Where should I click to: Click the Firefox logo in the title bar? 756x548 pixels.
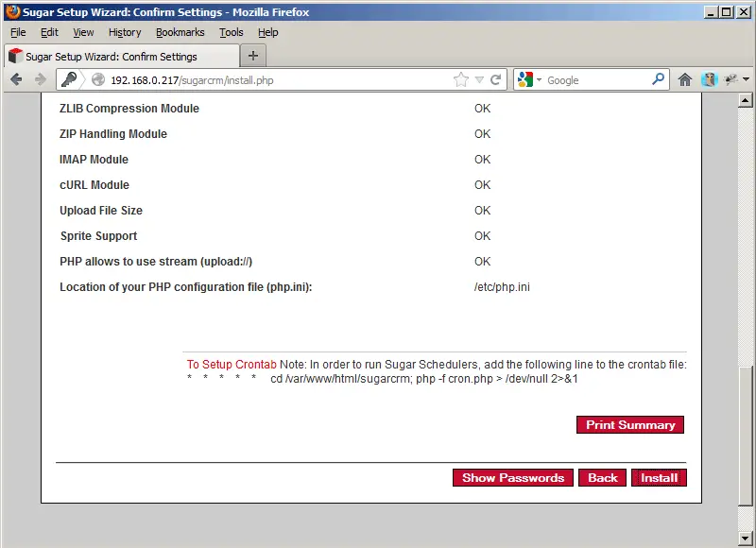tap(13, 11)
